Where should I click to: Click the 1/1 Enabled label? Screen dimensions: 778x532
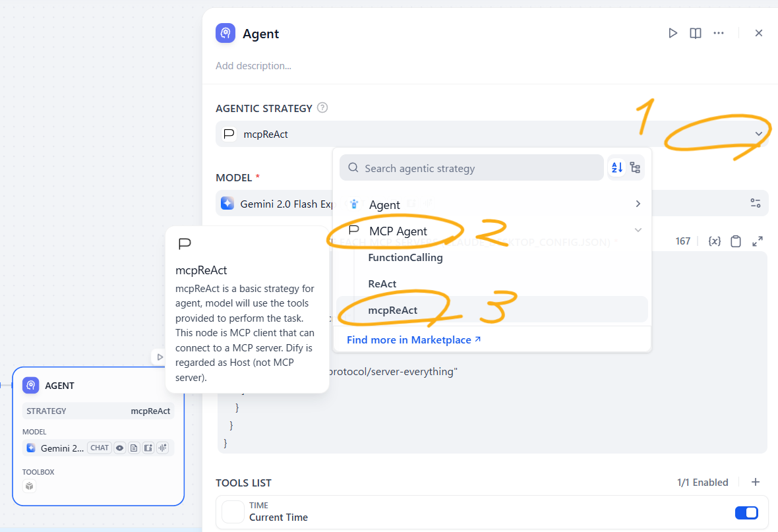tap(703, 483)
